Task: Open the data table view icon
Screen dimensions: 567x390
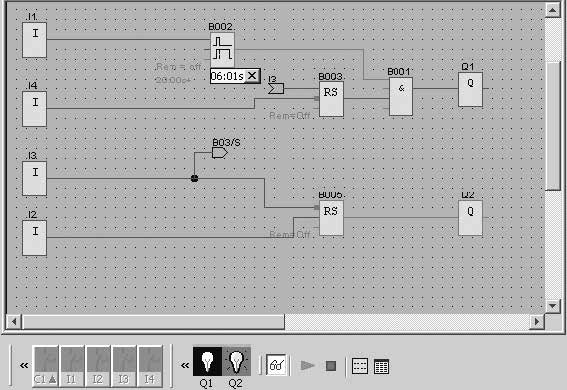Action: (381, 366)
